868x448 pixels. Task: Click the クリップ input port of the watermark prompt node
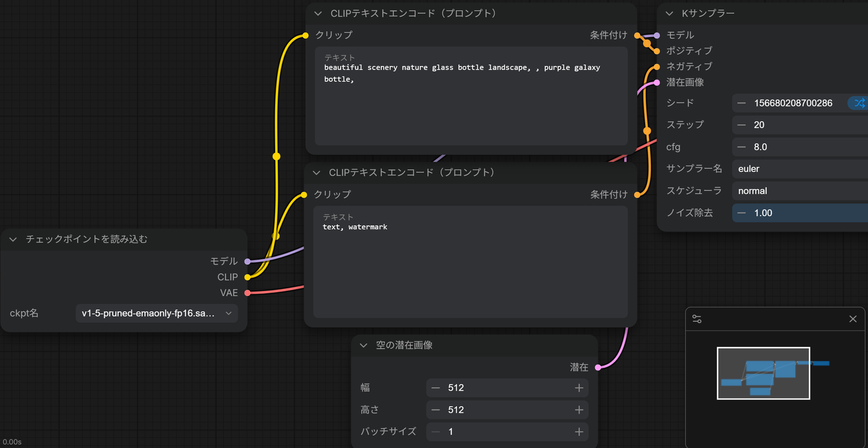pos(304,194)
